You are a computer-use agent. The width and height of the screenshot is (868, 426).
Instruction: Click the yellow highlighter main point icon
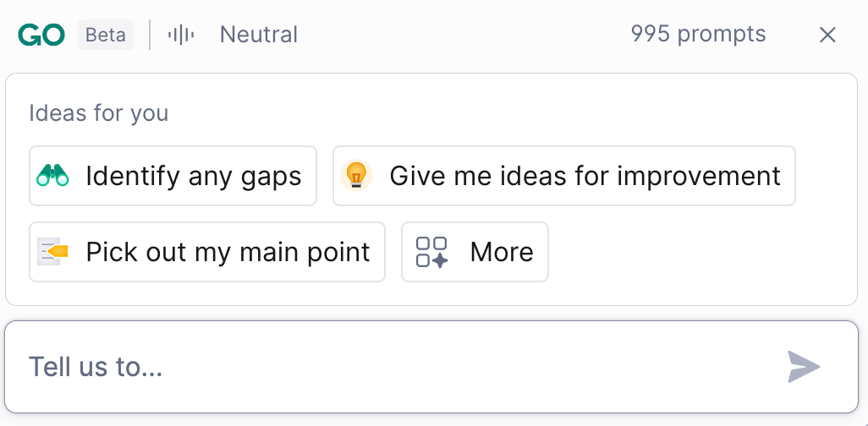pos(52,252)
